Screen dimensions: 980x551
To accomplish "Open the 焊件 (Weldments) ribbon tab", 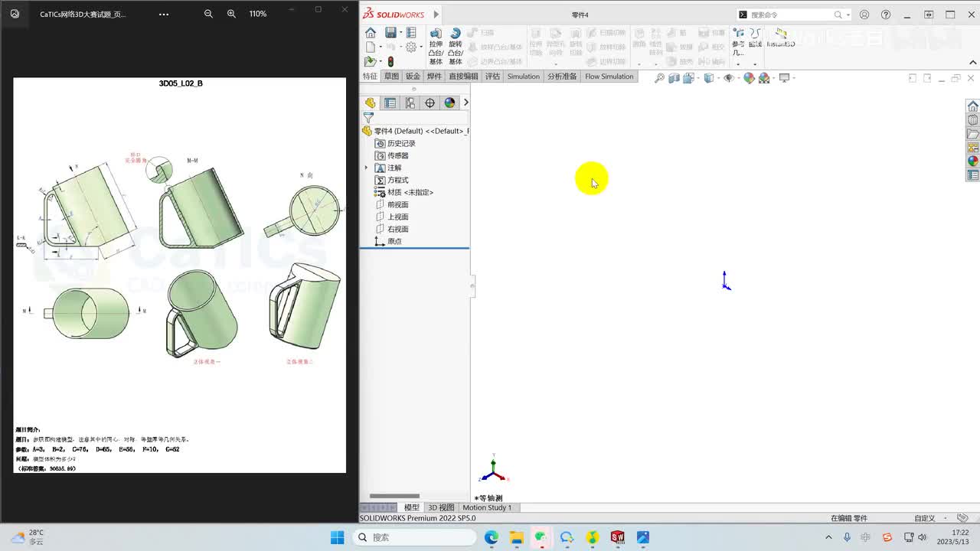I will click(x=434, y=77).
